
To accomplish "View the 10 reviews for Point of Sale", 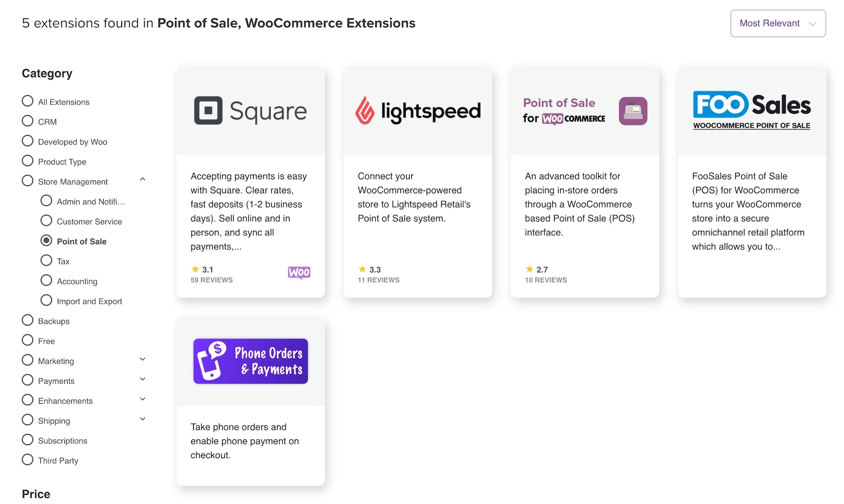I will 546,280.
